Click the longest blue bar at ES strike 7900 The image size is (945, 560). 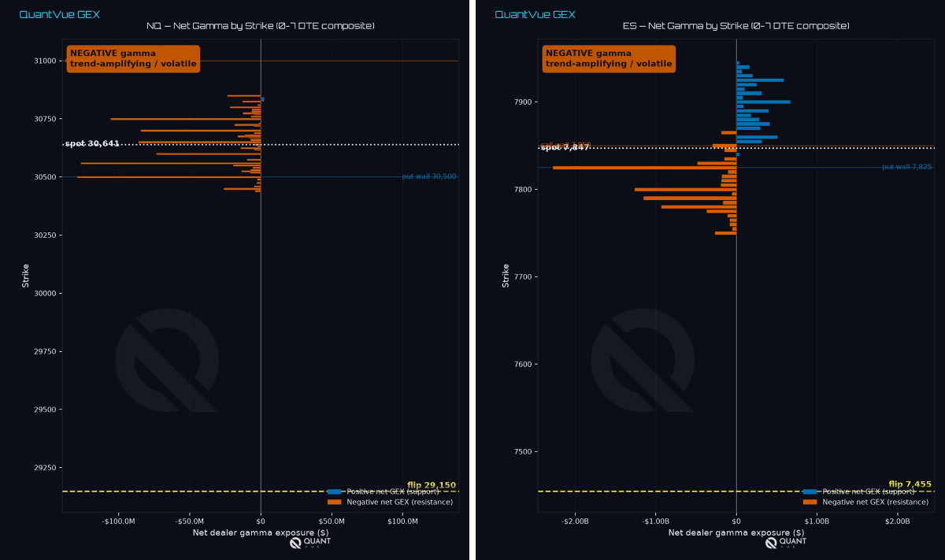[x=763, y=102]
